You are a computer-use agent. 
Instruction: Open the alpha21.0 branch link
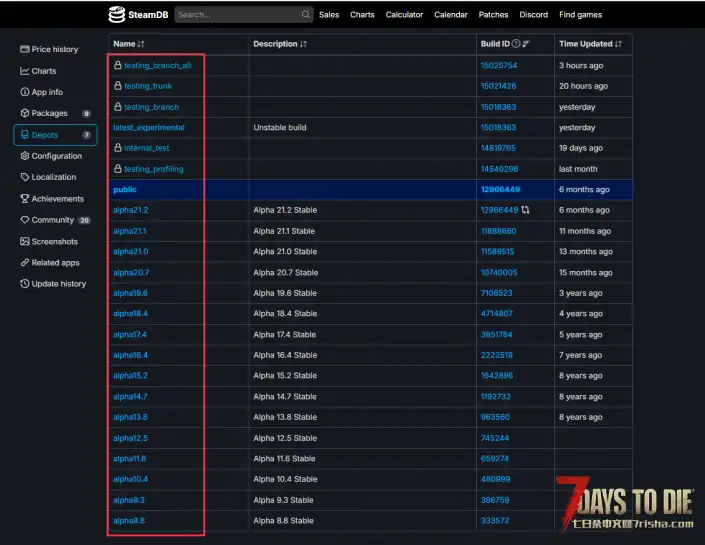point(130,251)
